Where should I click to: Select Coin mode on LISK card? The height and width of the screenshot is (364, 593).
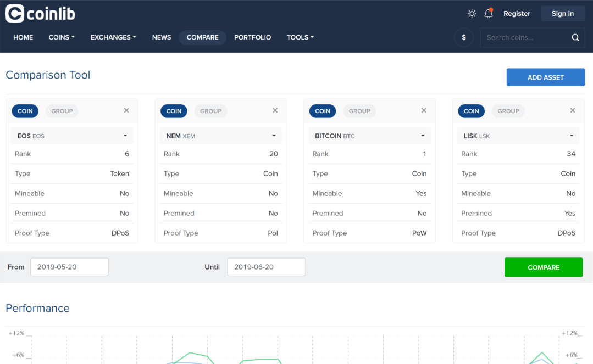(471, 111)
